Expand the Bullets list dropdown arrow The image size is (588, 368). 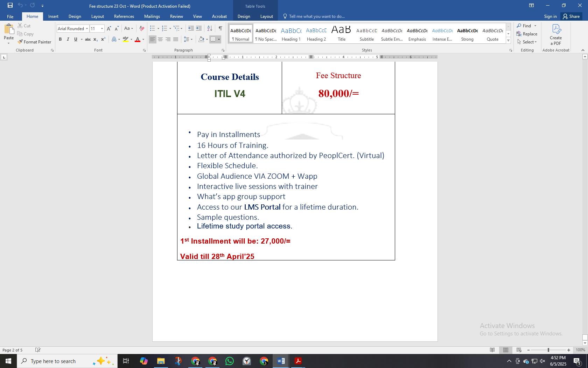coord(158,28)
